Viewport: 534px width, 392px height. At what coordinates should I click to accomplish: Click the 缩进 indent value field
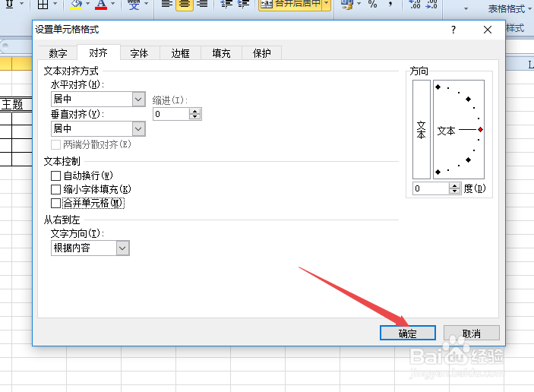pos(172,114)
